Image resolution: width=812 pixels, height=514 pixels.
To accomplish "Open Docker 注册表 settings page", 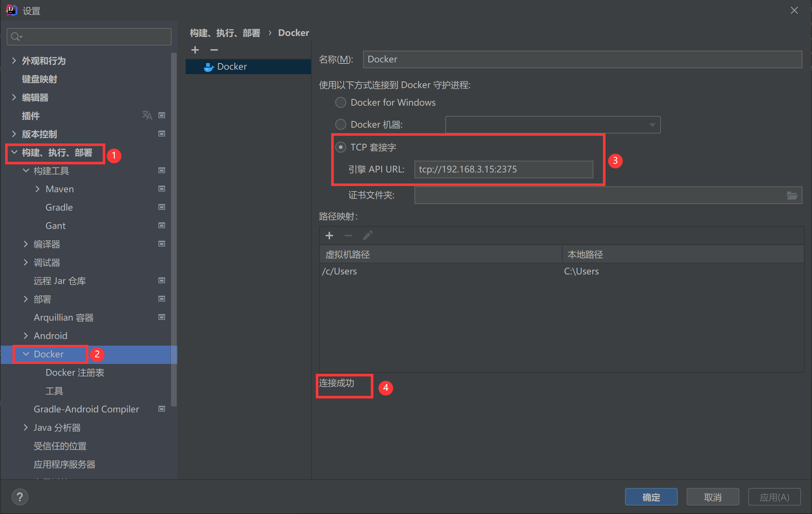I will coord(75,372).
